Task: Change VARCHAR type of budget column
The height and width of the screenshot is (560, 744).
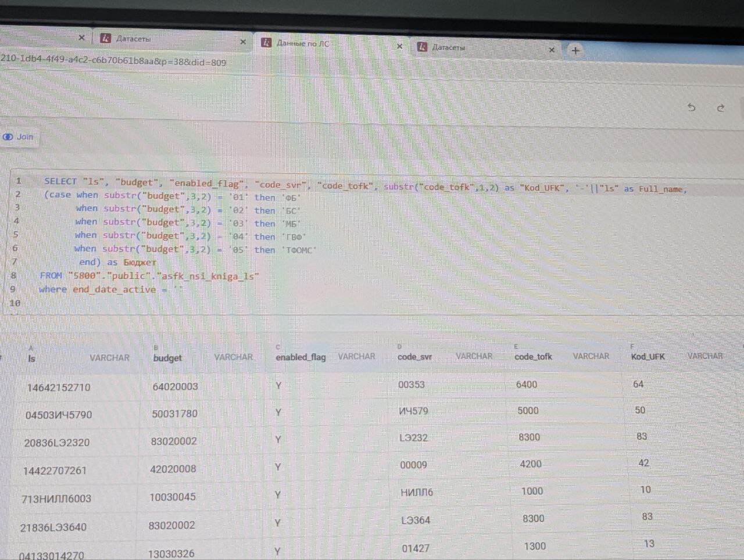Action: tap(233, 357)
